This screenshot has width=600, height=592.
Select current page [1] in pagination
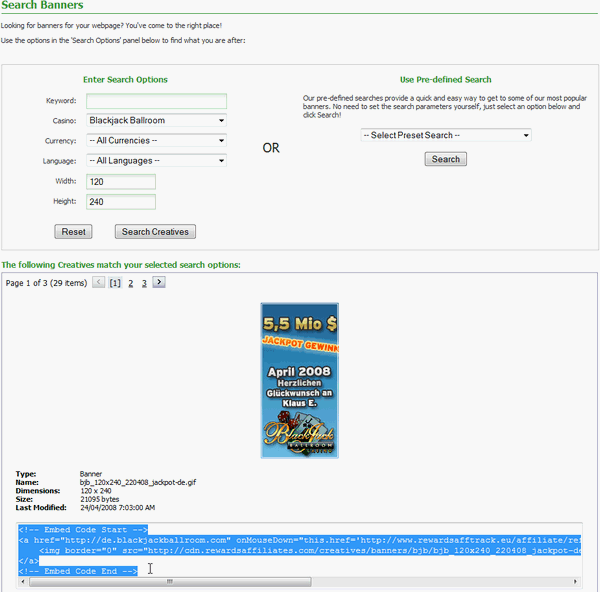[115, 283]
